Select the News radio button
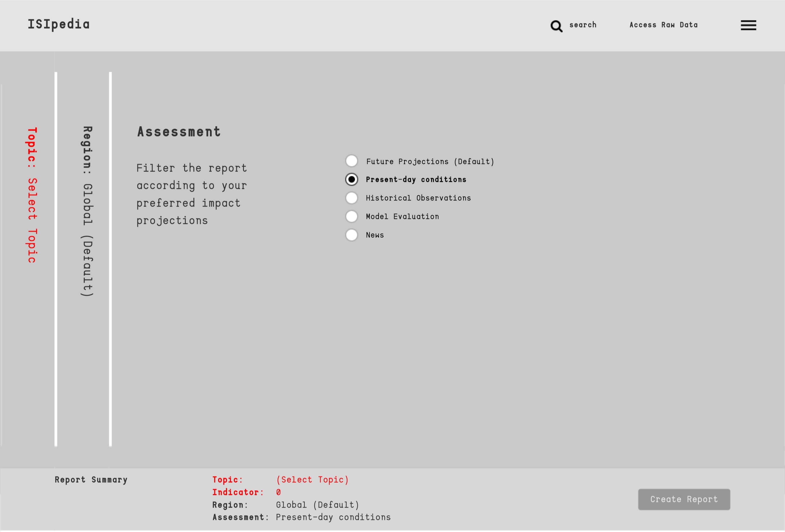This screenshot has height=532, width=785. (x=352, y=235)
